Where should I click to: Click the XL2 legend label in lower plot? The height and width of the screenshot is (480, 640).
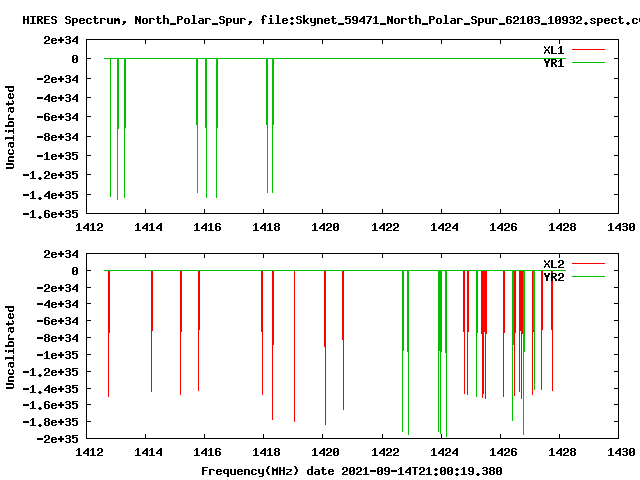[x=553, y=264]
